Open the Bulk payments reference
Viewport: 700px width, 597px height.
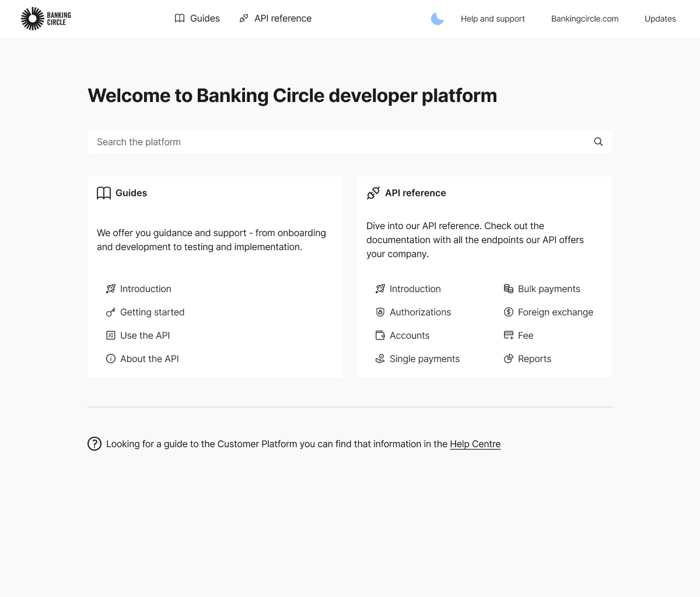549,289
